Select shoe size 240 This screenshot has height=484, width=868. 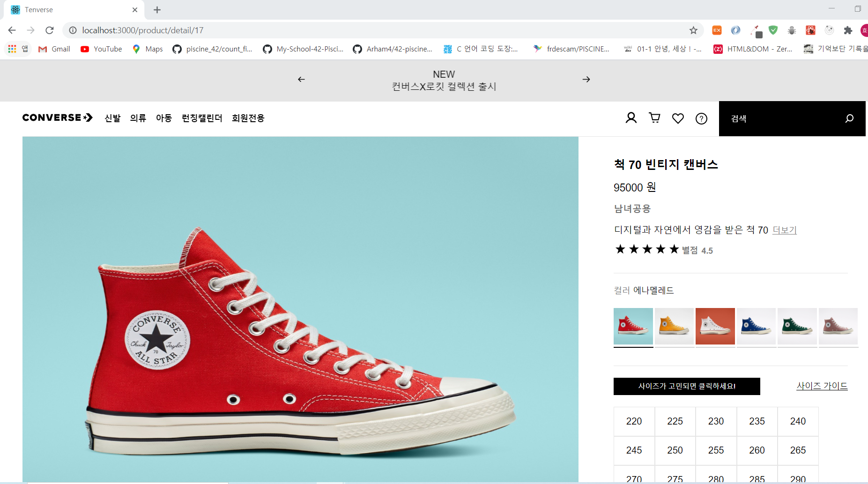797,421
